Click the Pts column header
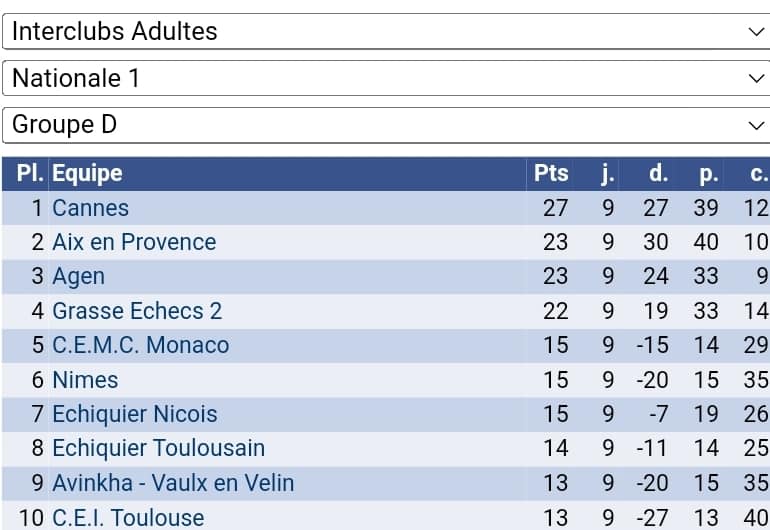This screenshot has height=530, width=770. click(551, 173)
